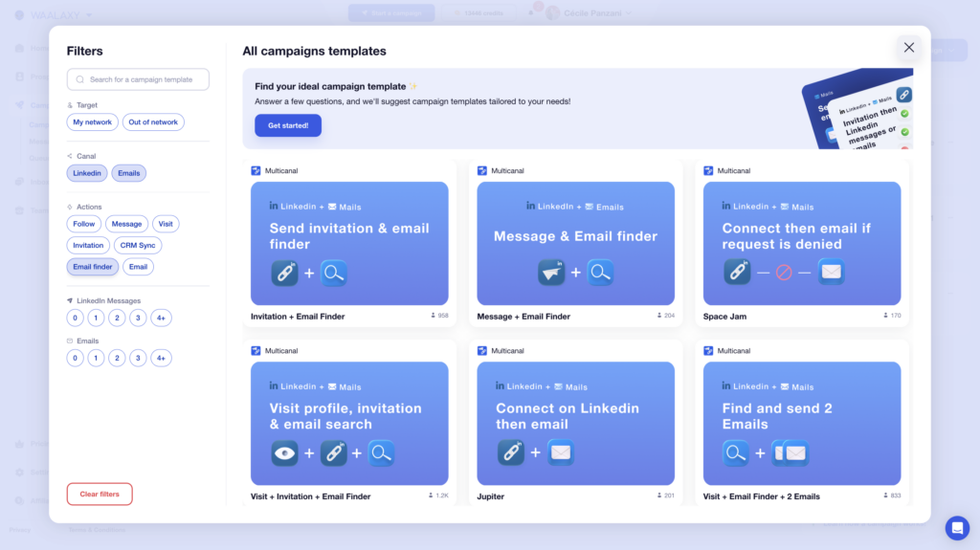Open the Space Jam template card
This screenshot has width=980, height=550.
[802, 244]
